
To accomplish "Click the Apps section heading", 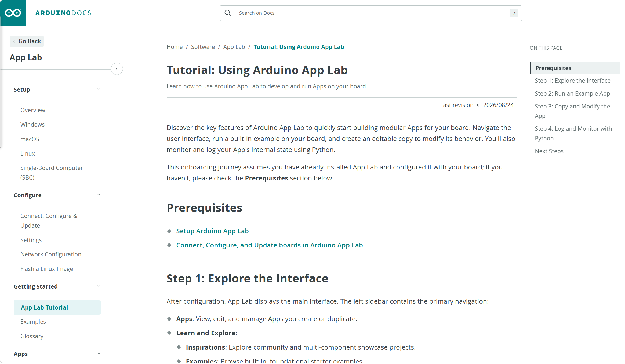I will [x=21, y=354].
